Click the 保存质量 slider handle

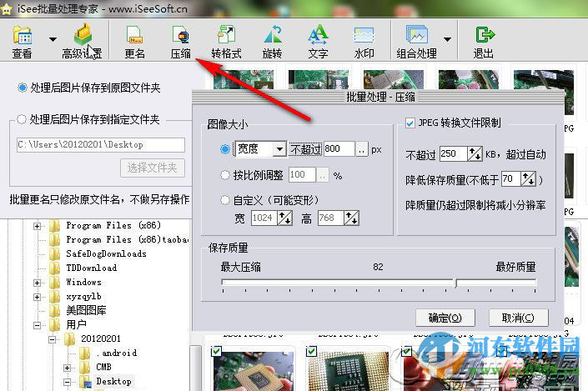tap(456, 283)
